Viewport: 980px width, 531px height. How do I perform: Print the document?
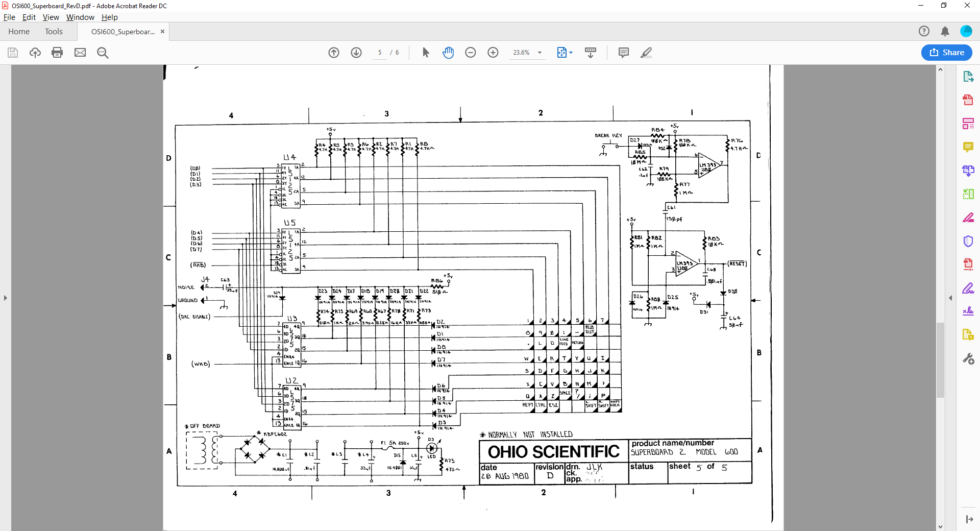click(x=57, y=53)
